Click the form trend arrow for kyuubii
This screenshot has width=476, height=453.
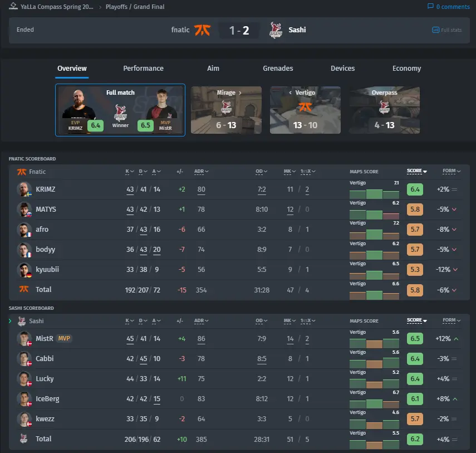point(454,270)
